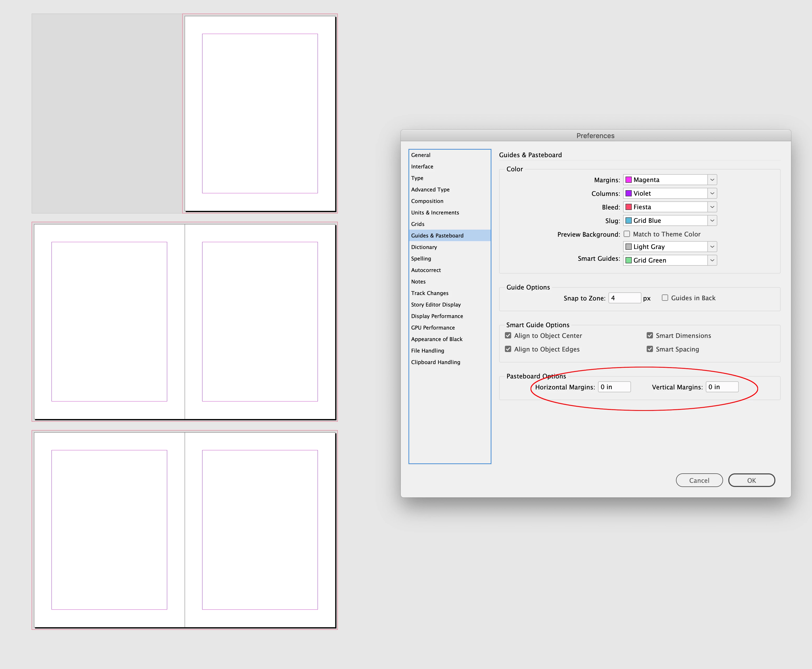Switch to the Display Performance category

tap(437, 316)
